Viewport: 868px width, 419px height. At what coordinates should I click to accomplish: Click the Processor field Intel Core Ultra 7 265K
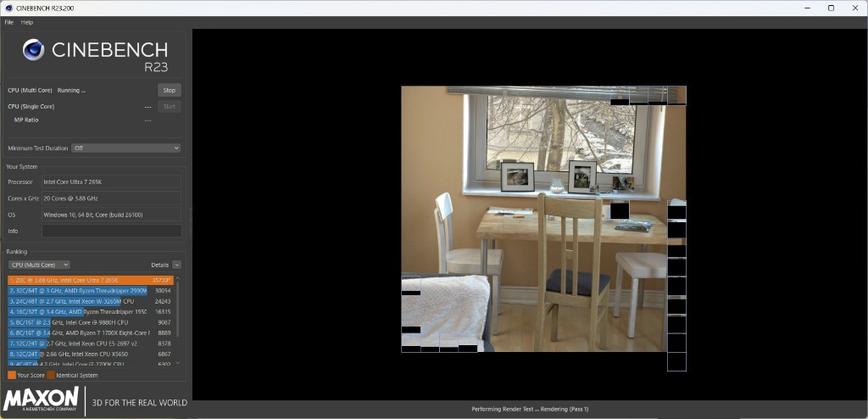(x=111, y=182)
